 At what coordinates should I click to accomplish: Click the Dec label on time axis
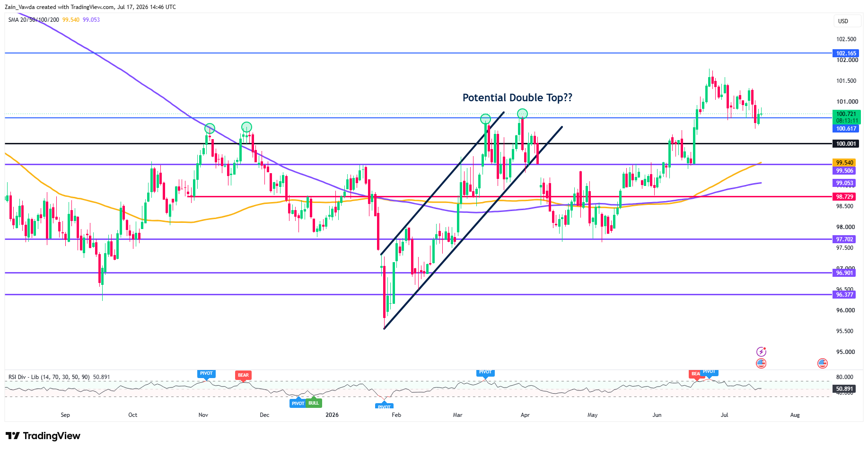264,415
